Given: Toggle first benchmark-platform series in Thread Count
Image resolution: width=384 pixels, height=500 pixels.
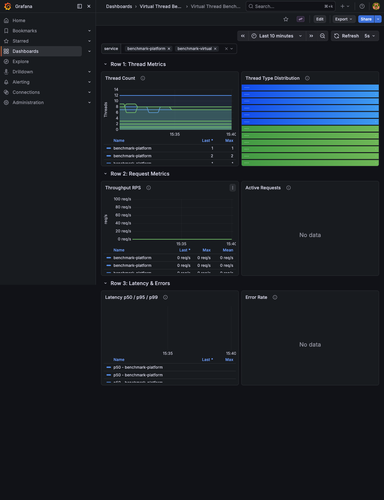Looking at the screenshot, I should (132, 148).
